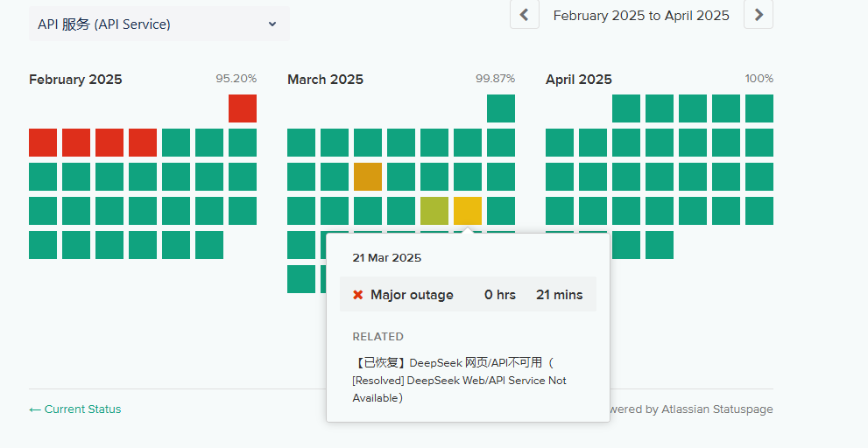
Task: Select the orange day square in March 2025
Action: coord(368,177)
